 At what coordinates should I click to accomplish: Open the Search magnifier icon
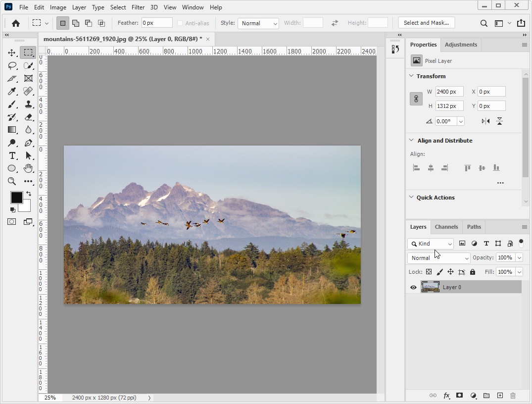pos(484,23)
